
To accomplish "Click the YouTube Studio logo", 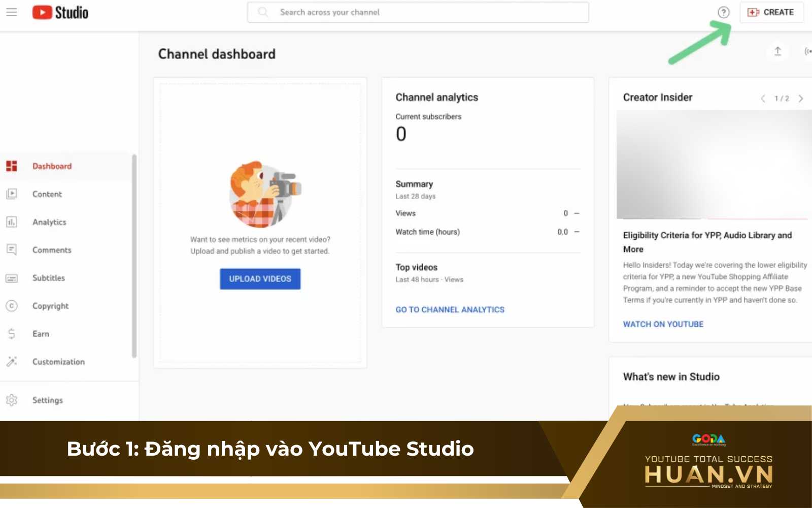I will [60, 12].
